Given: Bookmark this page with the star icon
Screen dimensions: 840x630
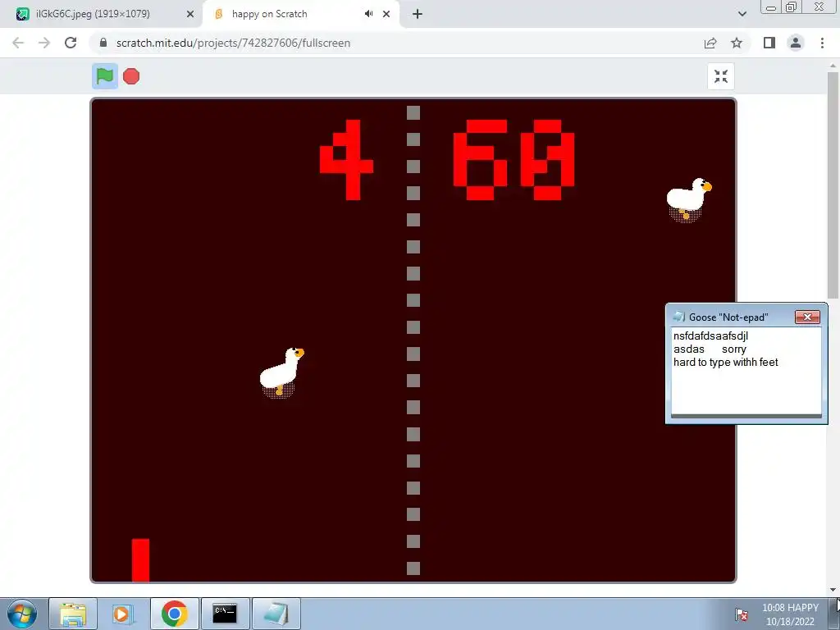Looking at the screenshot, I should pos(737,43).
